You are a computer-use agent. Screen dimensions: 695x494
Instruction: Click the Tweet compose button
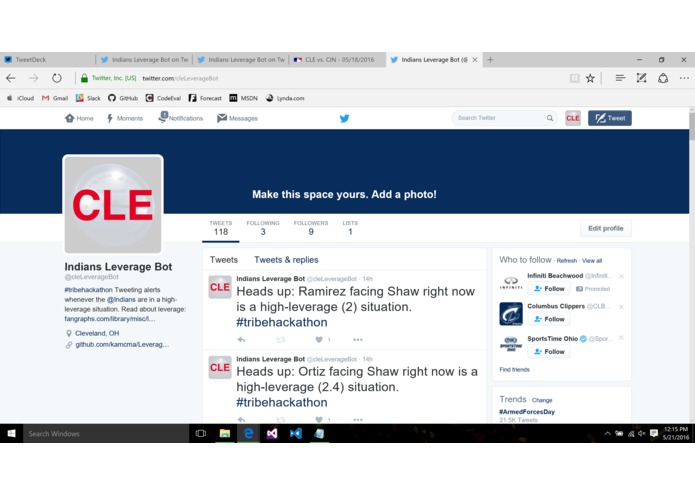tap(610, 118)
